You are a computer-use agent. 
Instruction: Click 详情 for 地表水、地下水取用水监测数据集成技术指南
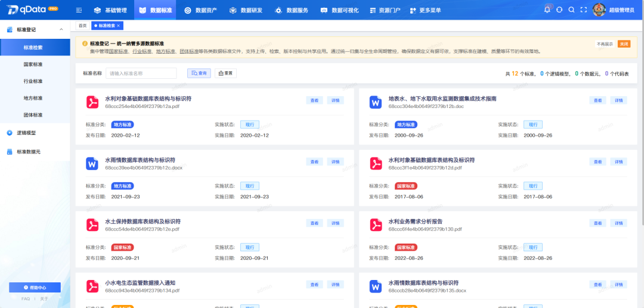619,100
